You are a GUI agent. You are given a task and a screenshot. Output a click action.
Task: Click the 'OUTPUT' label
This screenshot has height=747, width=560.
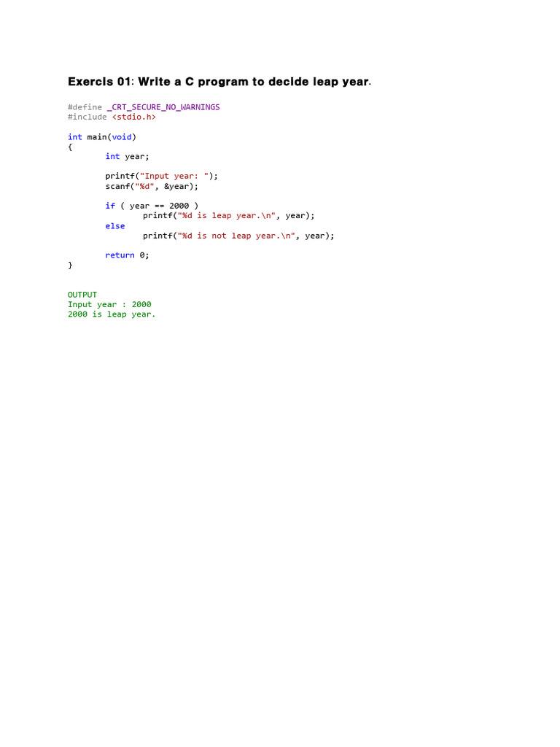(82, 295)
